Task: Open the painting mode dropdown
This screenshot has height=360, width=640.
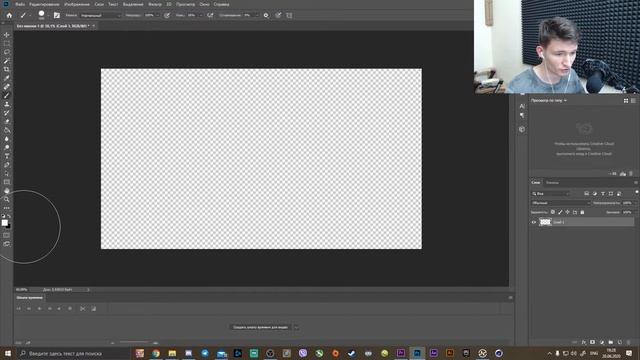Action: [100, 15]
